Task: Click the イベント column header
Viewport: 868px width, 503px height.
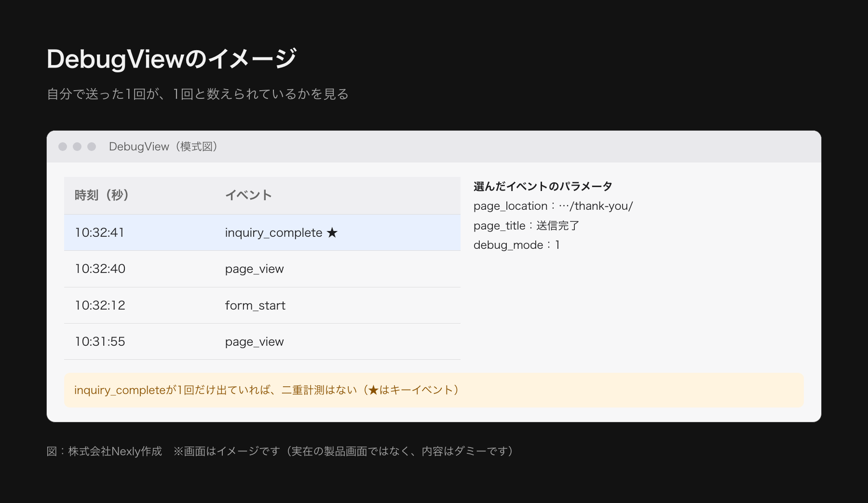Action: click(248, 195)
